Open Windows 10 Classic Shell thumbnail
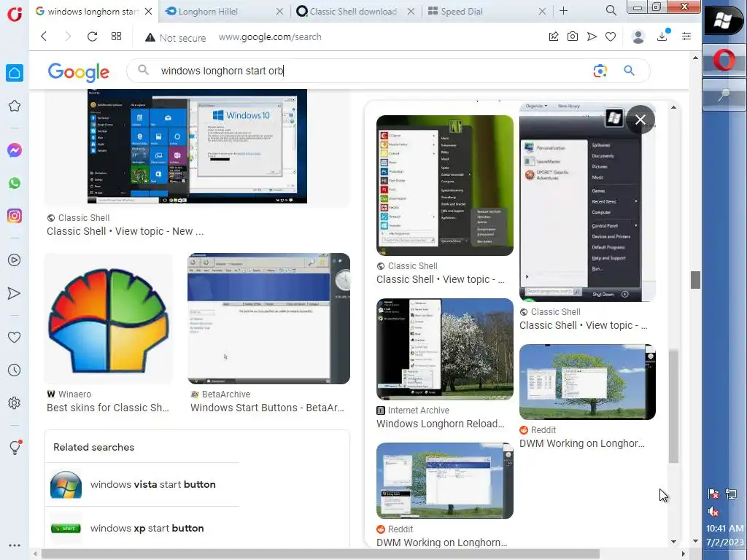 [197, 147]
